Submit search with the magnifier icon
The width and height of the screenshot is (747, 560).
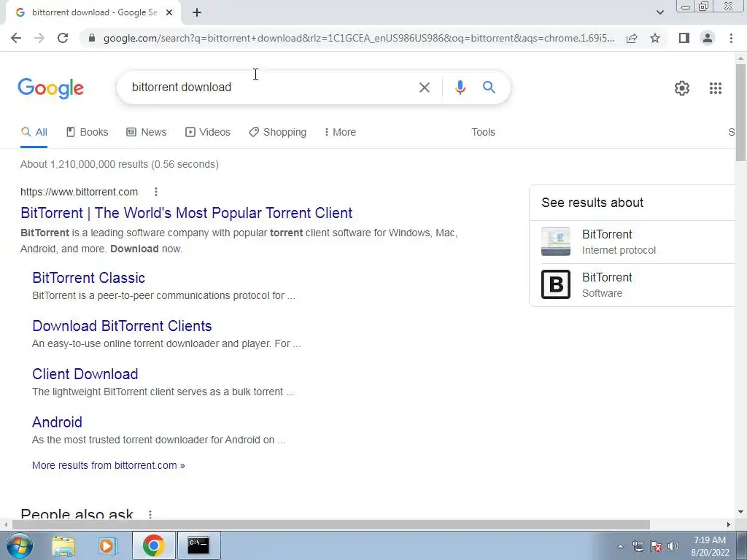coord(489,87)
